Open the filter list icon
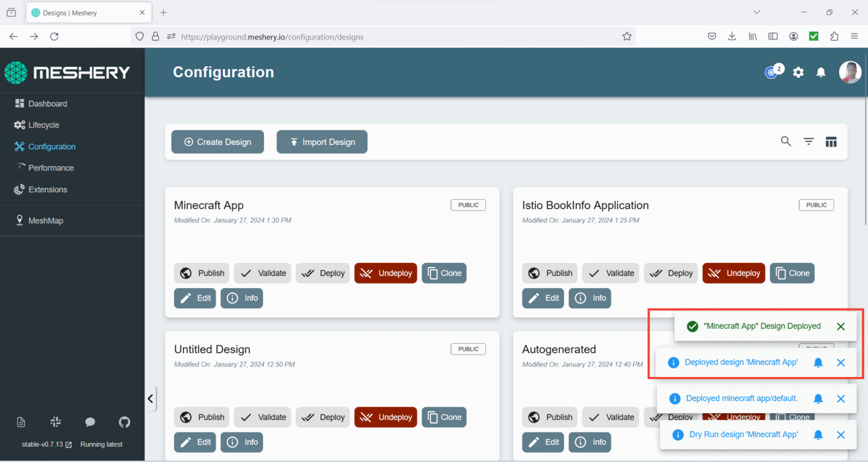 pos(809,142)
